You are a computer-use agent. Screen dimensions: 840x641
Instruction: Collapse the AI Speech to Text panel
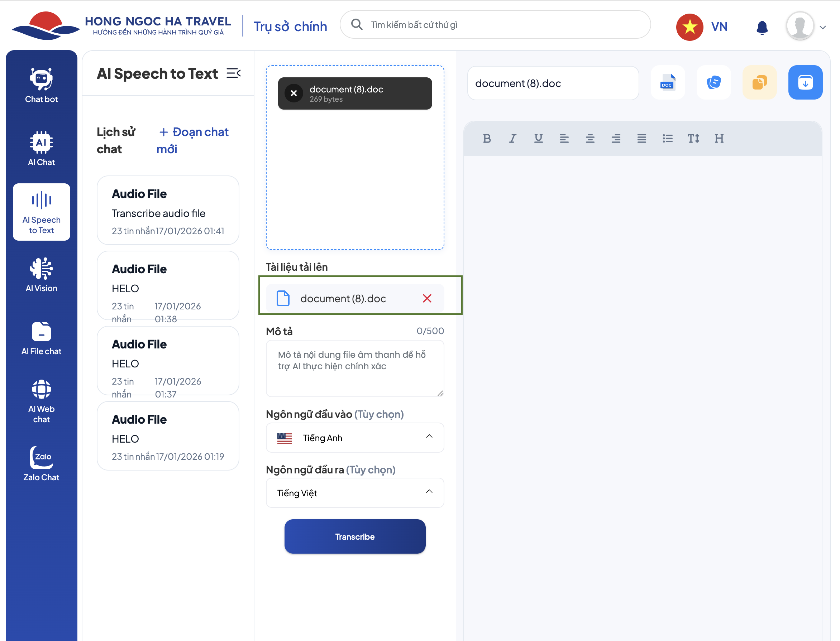(x=233, y=73)
